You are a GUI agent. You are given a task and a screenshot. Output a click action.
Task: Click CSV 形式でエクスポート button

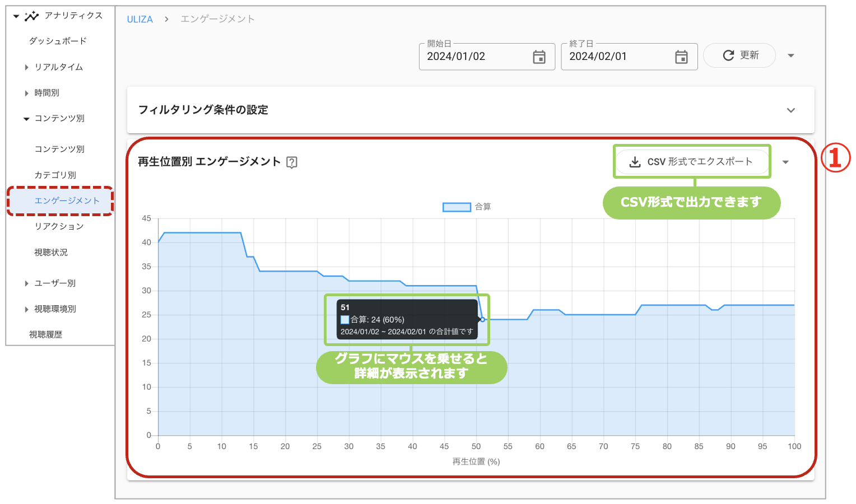tap(692, 162)
